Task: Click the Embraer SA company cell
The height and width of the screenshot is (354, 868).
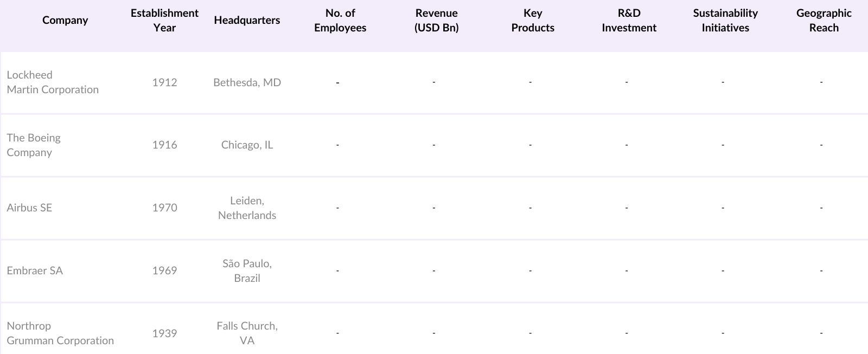Action: pos(35,271)
